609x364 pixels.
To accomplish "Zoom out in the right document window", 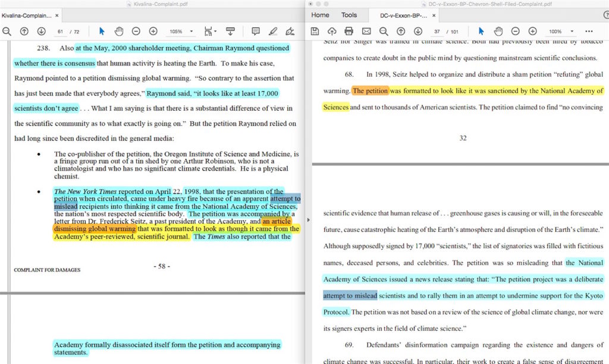I will click(x=515, y=31).
